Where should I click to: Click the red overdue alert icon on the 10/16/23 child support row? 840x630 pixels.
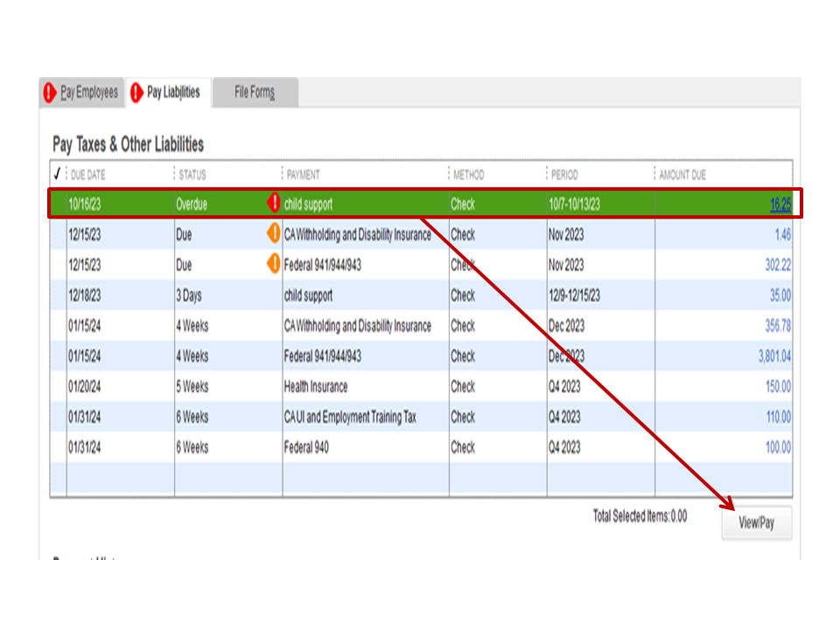coord(274,203)
